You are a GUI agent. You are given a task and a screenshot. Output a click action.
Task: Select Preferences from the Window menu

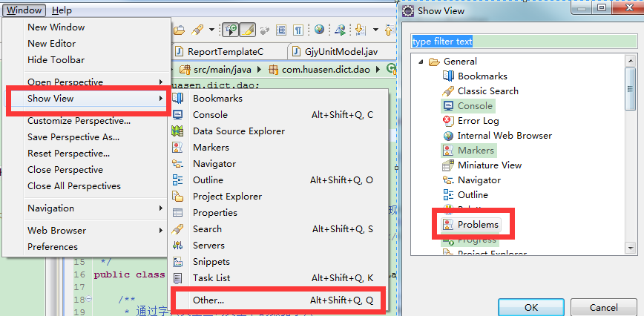coord(53,247)
